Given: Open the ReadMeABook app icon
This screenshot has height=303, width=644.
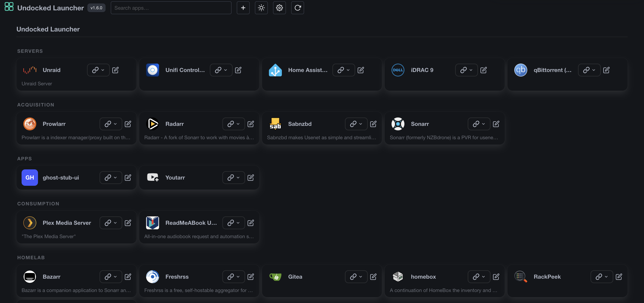Looking at the screenshot, I should pyautogui.click(x=153, y=223).
